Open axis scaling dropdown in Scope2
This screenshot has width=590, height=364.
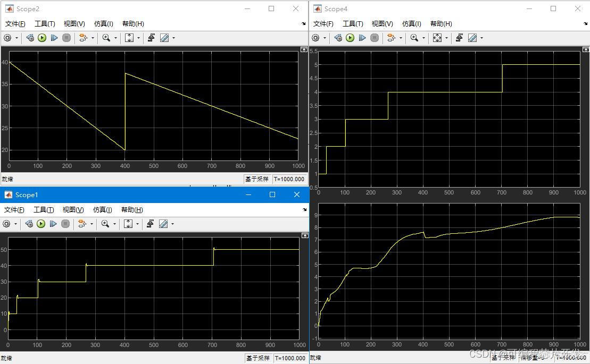tap(138, 38)
